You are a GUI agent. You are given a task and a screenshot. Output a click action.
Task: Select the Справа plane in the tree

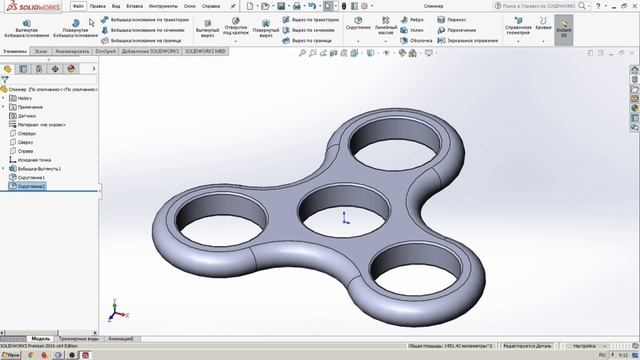click(x=21, y=151)
